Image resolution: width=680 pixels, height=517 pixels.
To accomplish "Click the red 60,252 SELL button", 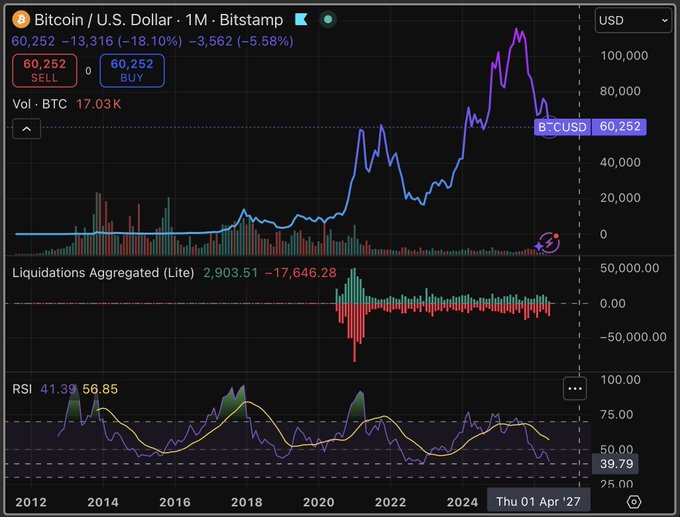I will tap(45, 70).
